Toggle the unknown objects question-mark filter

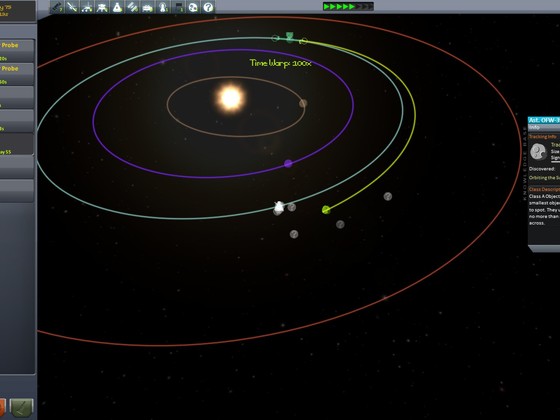pyautogui.click(x=208, y=7)
